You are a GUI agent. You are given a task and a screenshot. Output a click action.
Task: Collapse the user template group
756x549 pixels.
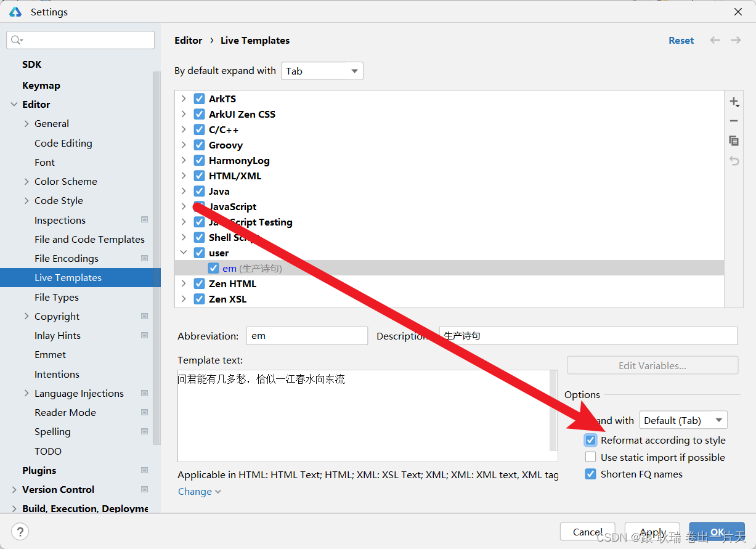pyautogui.click(x=184, y=253)
